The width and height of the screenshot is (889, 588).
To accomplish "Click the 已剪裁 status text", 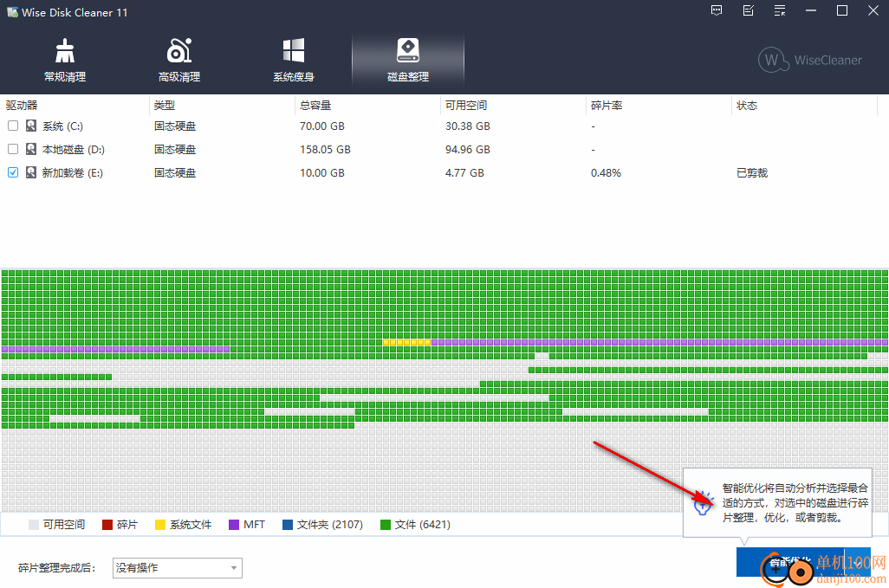I will pyautogui.click(x=752, y=173).
